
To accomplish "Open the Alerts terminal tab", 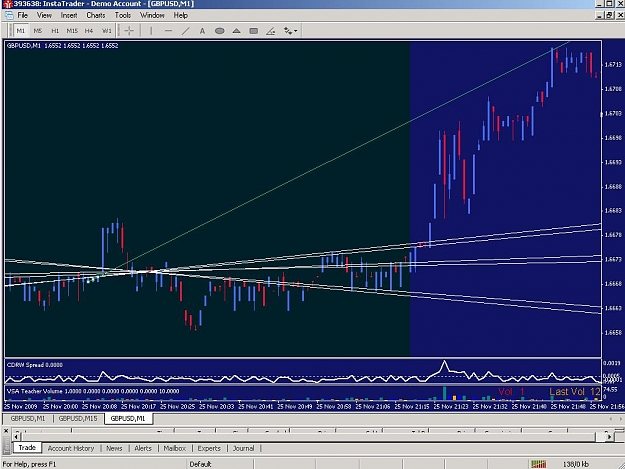I will click(x=143, y=448).
